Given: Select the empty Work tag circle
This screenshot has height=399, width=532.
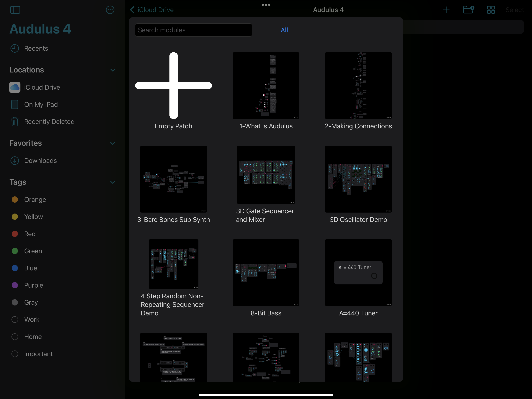Looking at the screenshot, I should (x=15, y=319).
